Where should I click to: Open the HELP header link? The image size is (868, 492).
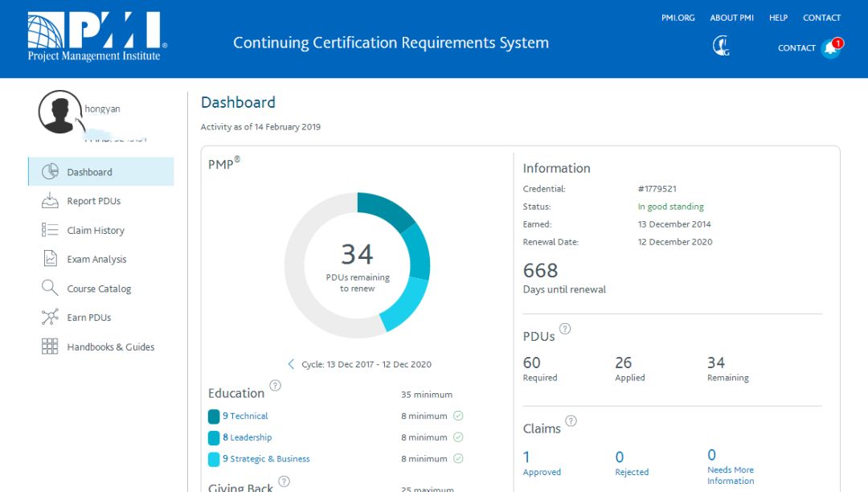[778, 18]
